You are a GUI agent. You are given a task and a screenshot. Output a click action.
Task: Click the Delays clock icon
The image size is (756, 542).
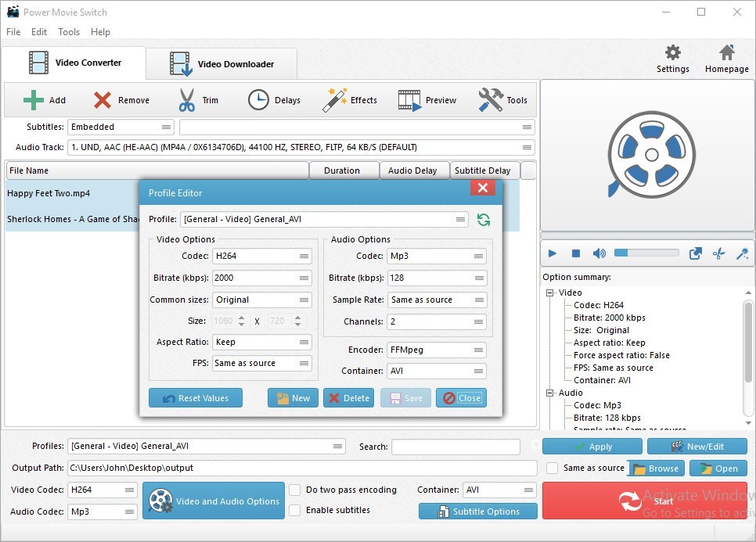click(258, 100)
